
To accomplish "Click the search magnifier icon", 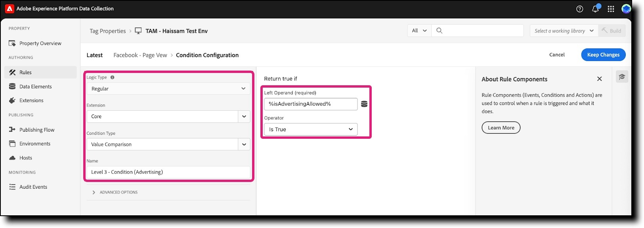I will (x=439, y=31).
